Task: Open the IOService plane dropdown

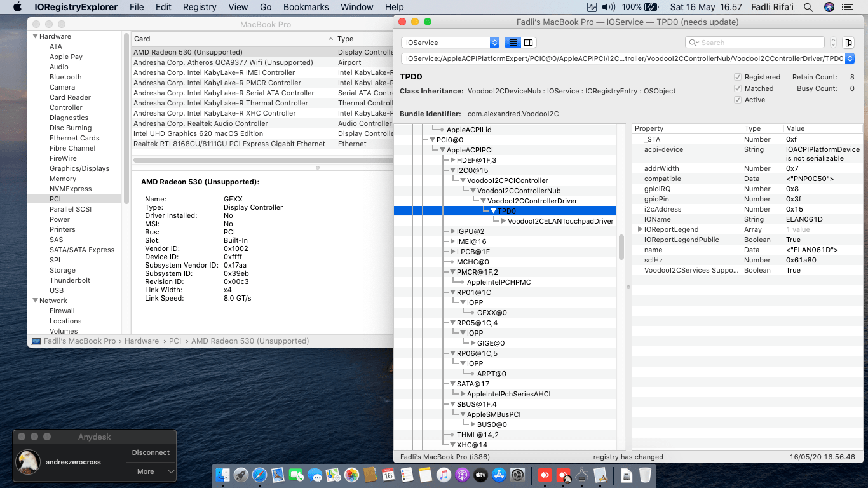Action: click(x=451, y=43)
